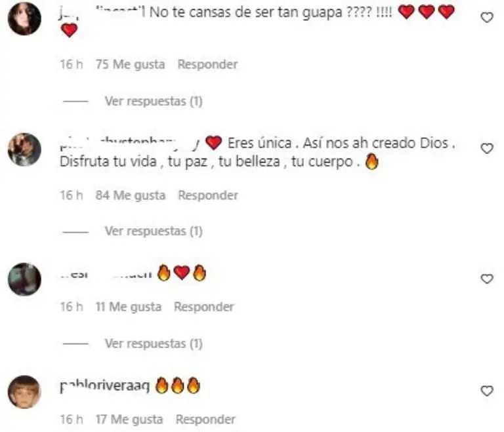View the 75 Me gusta likes list
Image resolution: width=504 pixels, height=432 pixels.
click(x=130, y=64)
